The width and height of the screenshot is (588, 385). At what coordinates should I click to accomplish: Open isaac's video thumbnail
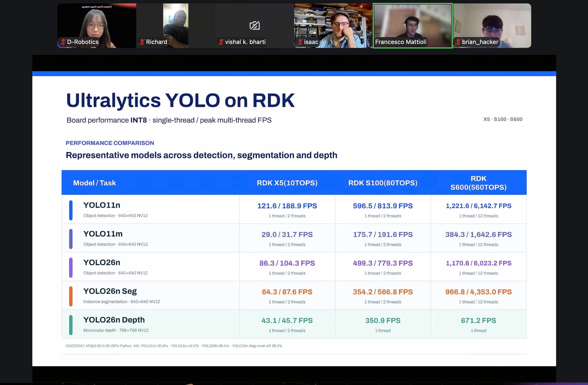pos(333,26)
